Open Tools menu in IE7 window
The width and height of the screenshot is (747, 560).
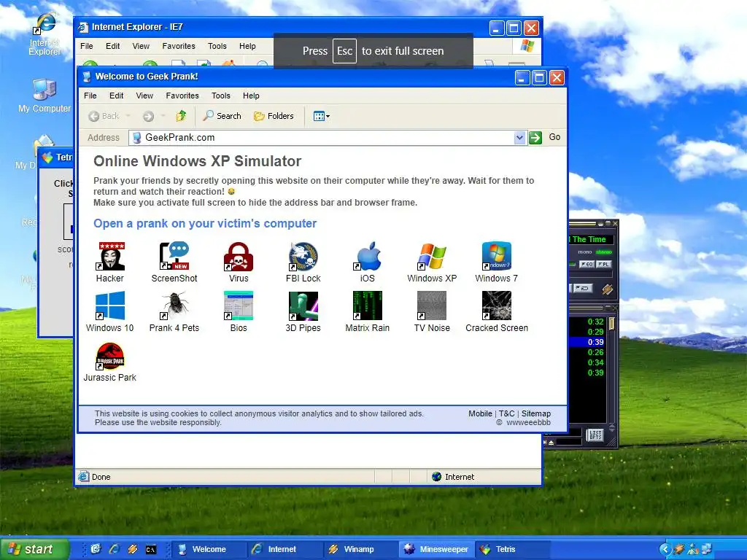click(217, 46)
